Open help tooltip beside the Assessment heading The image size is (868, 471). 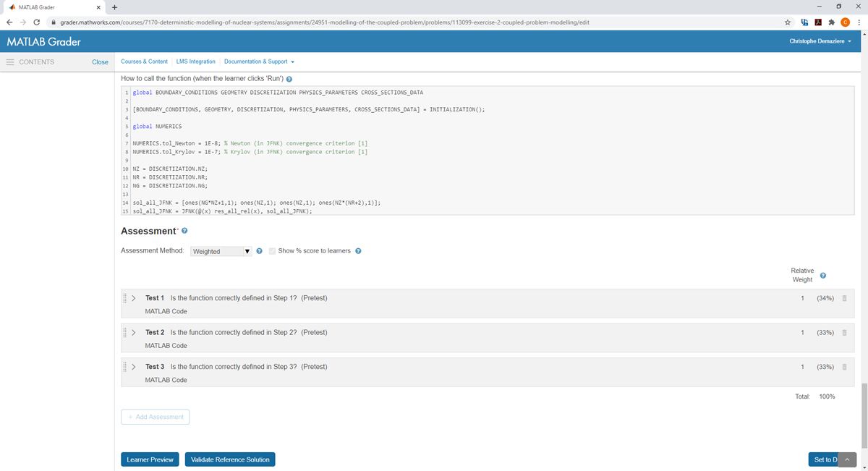pos(184,231)
